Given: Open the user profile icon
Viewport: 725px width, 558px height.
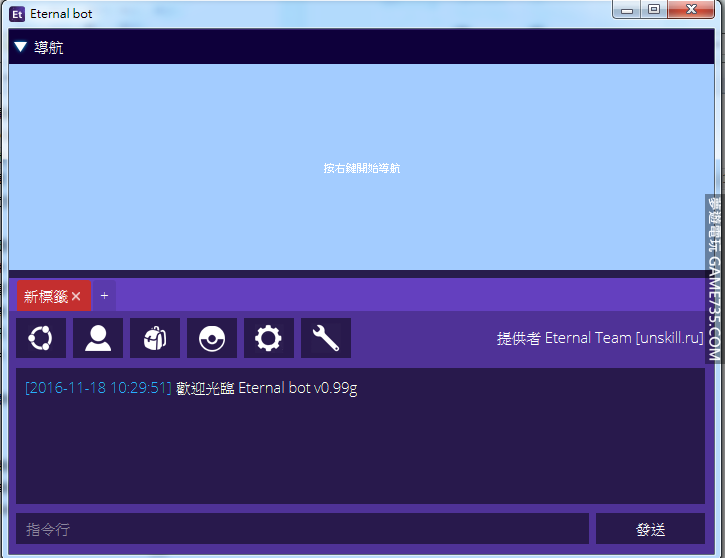Looking at the screenshot, I should coord(98,338).
